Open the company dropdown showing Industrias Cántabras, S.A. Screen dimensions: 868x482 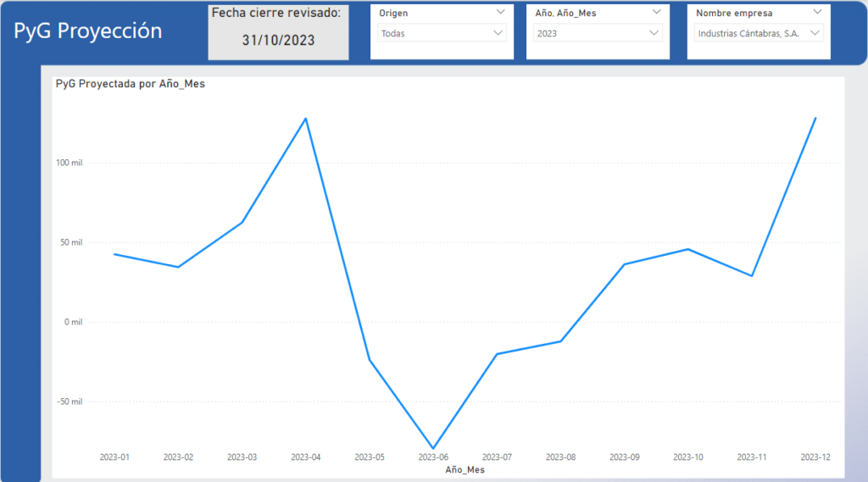point(758,33)
